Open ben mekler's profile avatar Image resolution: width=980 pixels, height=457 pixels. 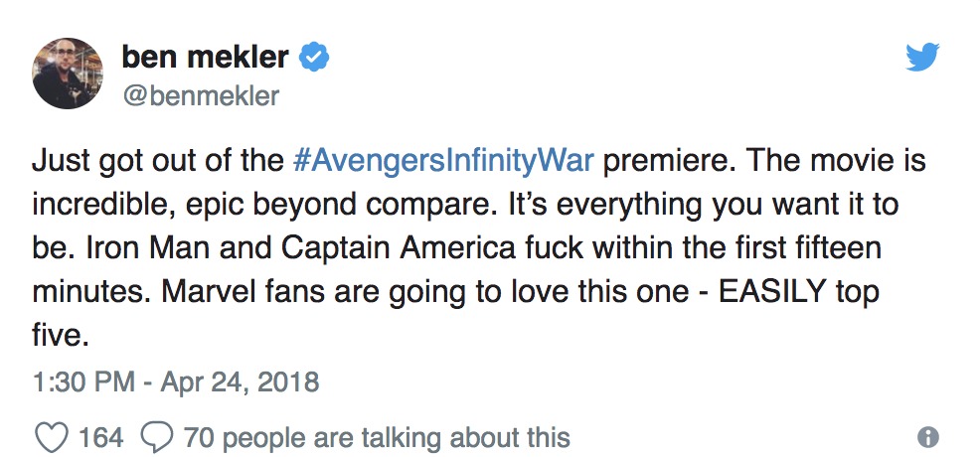tap(68, 73)
